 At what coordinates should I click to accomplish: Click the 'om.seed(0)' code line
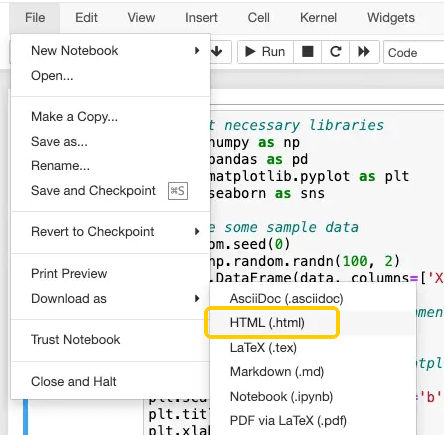coord(250,244)
